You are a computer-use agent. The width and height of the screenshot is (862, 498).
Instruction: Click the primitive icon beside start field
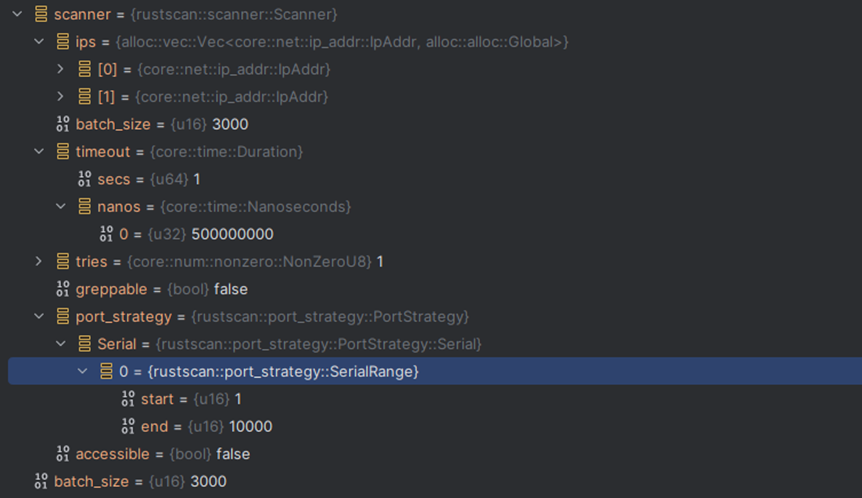pyautogui.click(x=128, y=399)
